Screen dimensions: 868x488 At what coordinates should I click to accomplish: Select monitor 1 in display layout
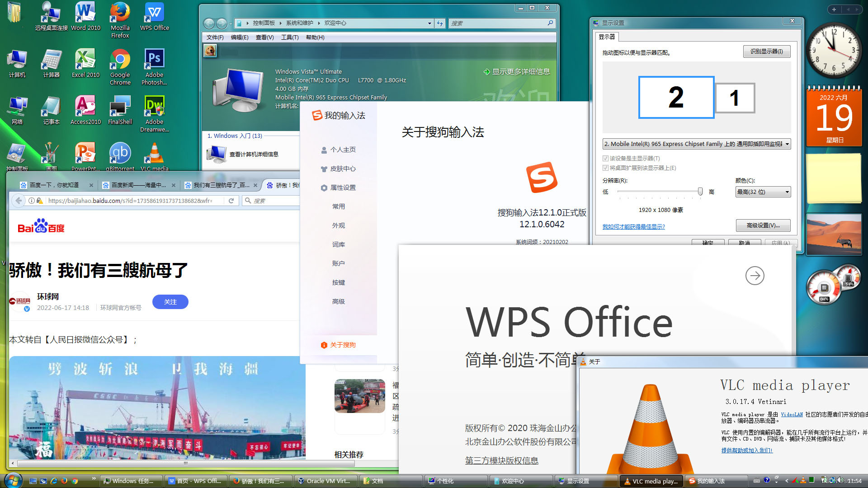pos(735,98)
